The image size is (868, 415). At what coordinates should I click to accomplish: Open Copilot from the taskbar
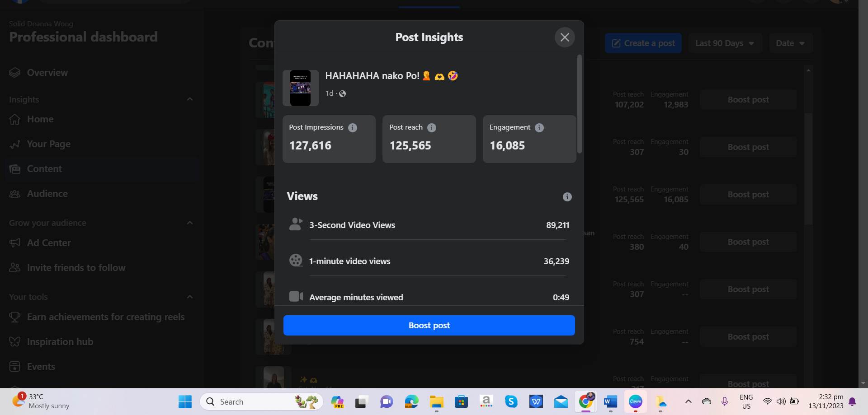pyautogui.click(x=337, y=401)
